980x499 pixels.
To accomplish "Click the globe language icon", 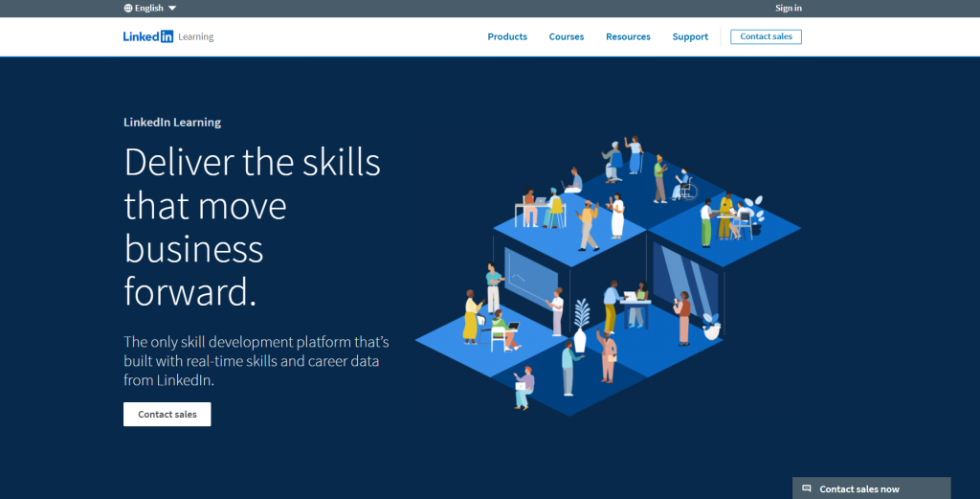I will click(x=128, y=8).
